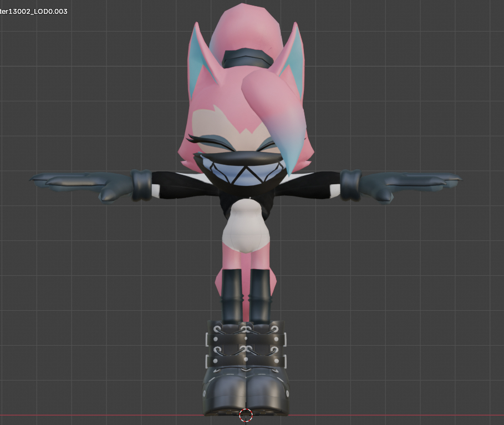
Task: Click the LOD0.003 object name text overlay
Action: click(x=33, y=11)
